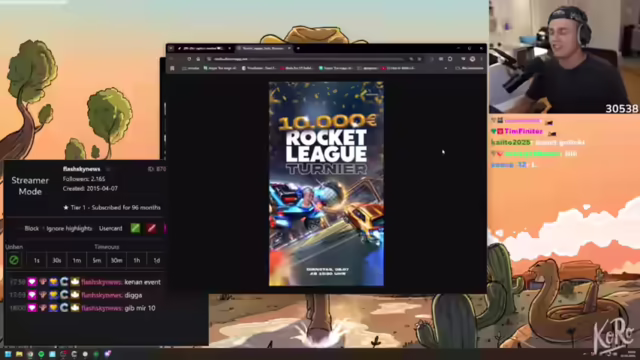Click the Rocket League Turnier poster image
Image resolution: width=640 pixels, height=360 pixels.
pyautogui.click(x=326, y=184)
